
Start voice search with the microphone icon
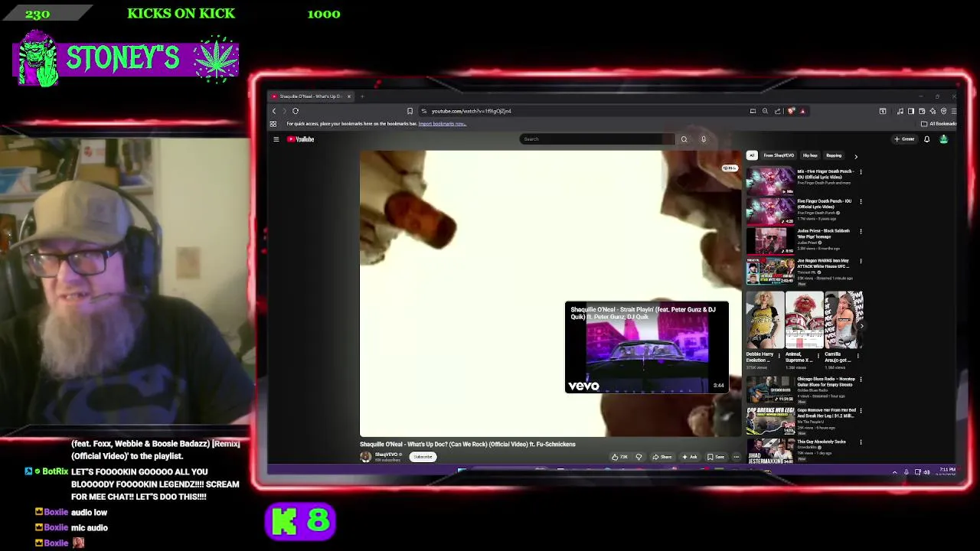(704, 139)
